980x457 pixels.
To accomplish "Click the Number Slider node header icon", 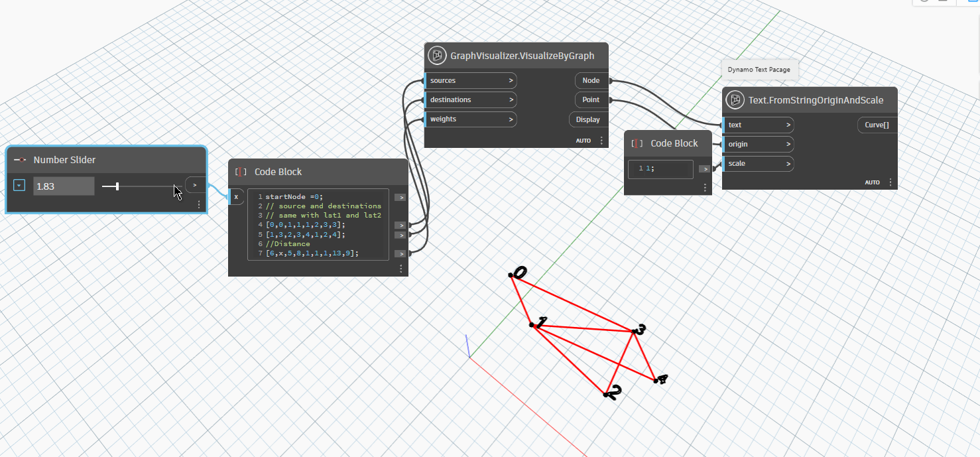I will [x=20, y=160].
